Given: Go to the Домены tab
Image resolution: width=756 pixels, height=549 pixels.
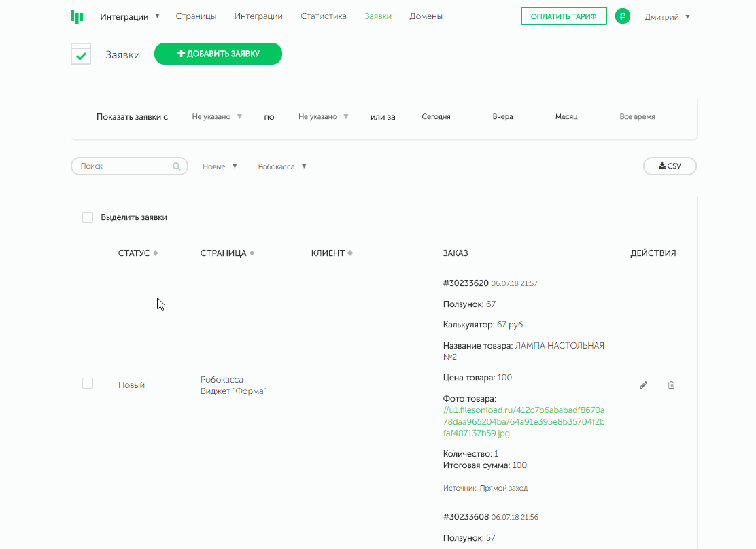Looking at the screenshot, I should point(426,16).
